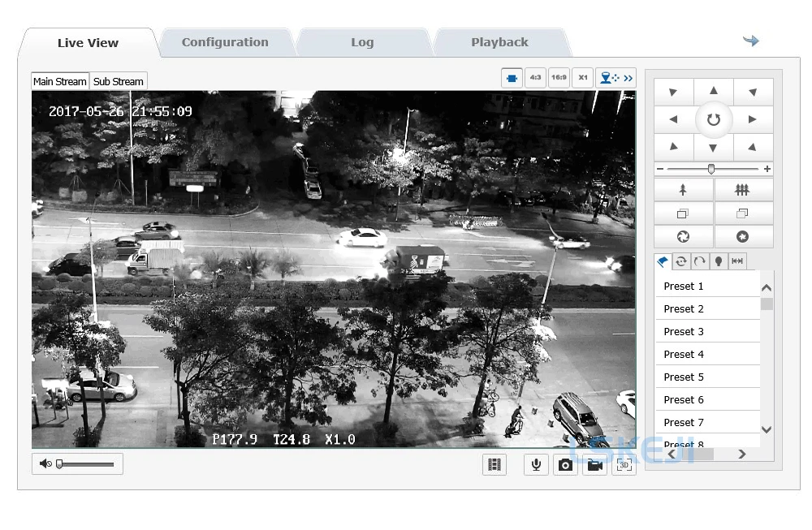Decrease PTZ speed with minus sign
The width and height of the screenshot is (812, 530).
659,169
